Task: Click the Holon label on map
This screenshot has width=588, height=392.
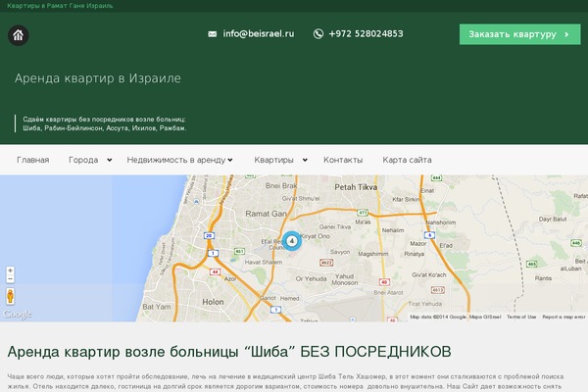Action: point(213,302)
